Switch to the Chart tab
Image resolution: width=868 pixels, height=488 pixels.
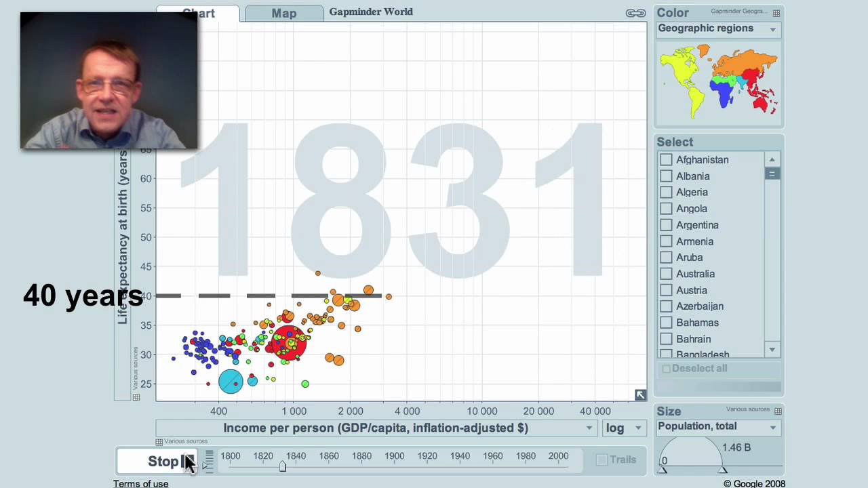tap(197, 13)
